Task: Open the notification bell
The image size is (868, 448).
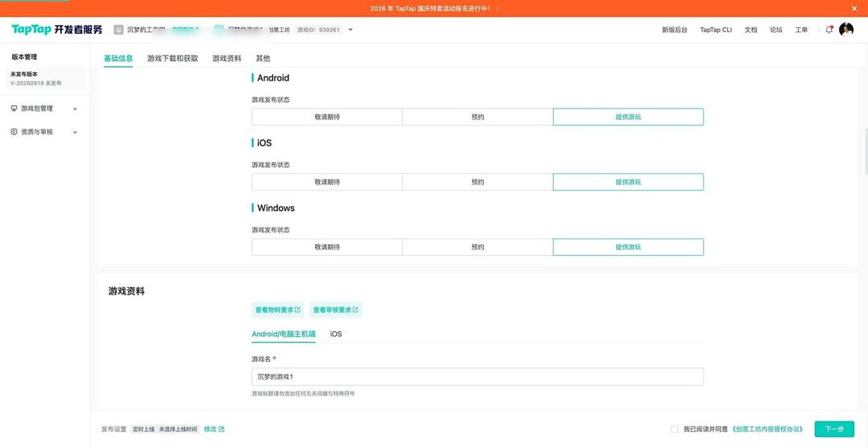Action: 829,30
